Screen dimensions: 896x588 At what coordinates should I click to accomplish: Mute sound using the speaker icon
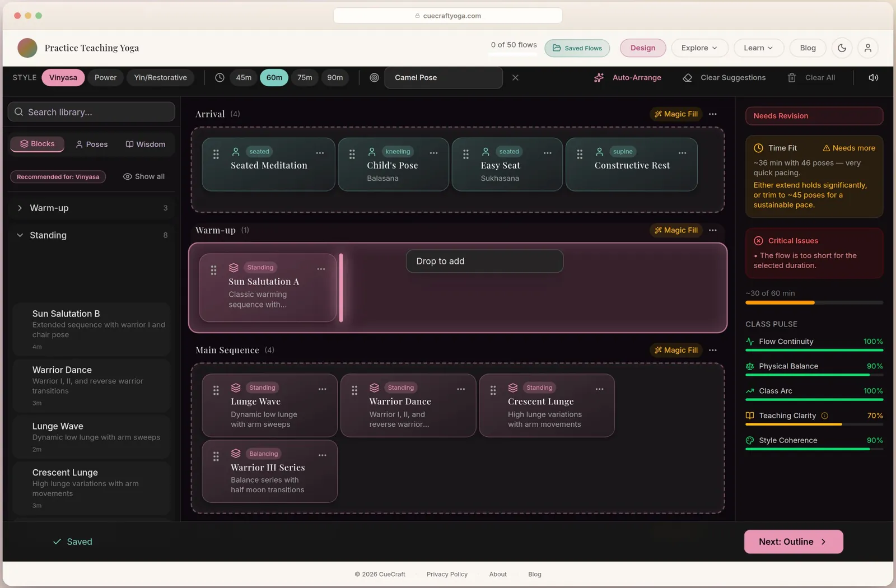[873, 78]
